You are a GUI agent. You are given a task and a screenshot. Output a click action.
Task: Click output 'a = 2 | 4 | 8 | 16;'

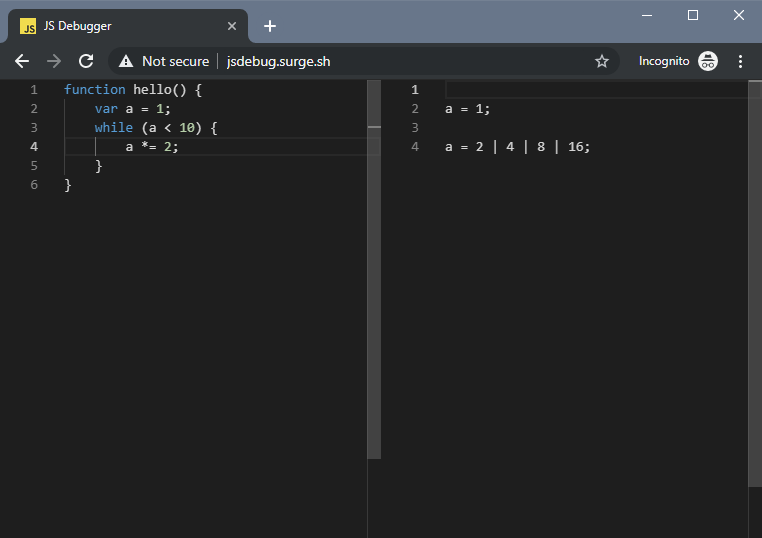(x=518, y=147)
